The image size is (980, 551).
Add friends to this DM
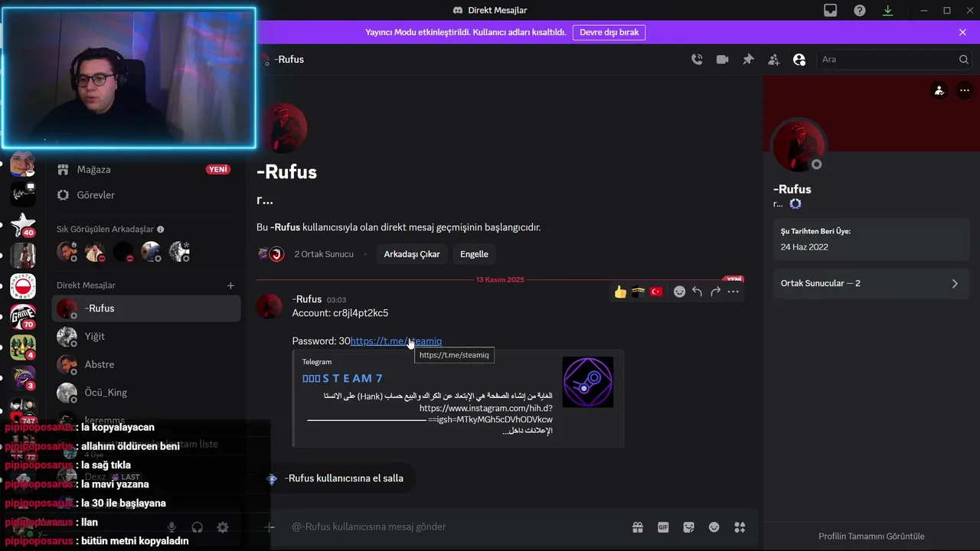click(774, 59)
